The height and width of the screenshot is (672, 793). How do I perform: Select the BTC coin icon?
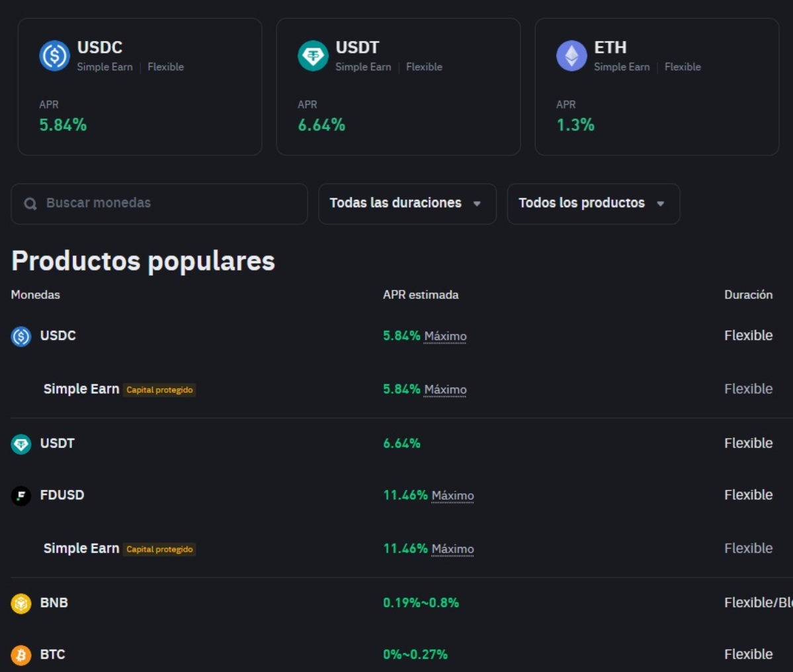coord(22,654)
